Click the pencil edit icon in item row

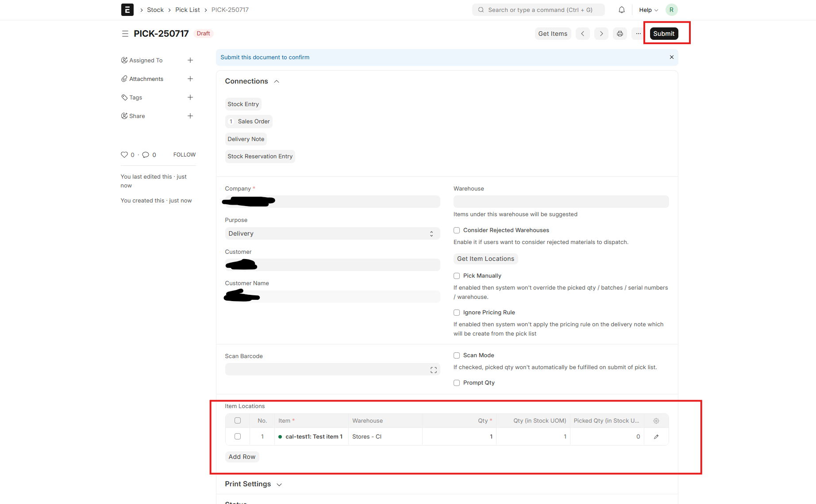coord(656,437)
